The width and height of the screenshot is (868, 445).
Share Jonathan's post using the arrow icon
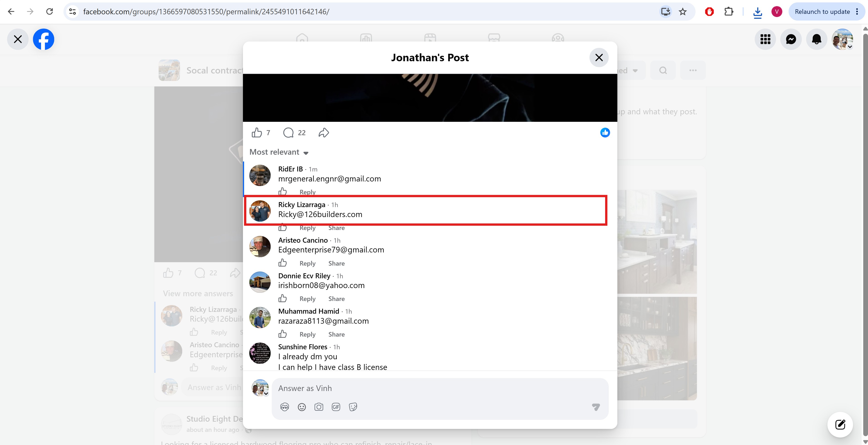[323, 133]
